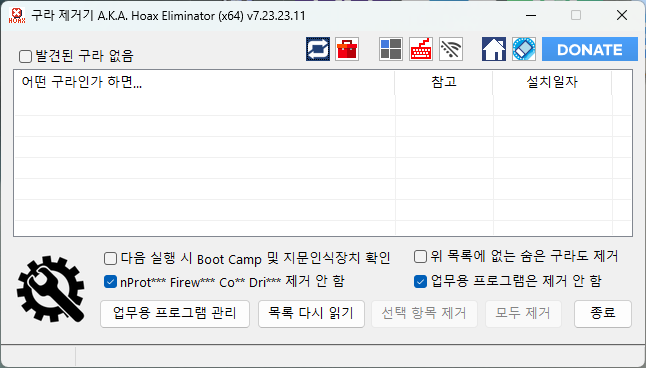Sort by 설치일자 column header
The width and height of the screenshot is (646, 368).
(x=552, y=82)
